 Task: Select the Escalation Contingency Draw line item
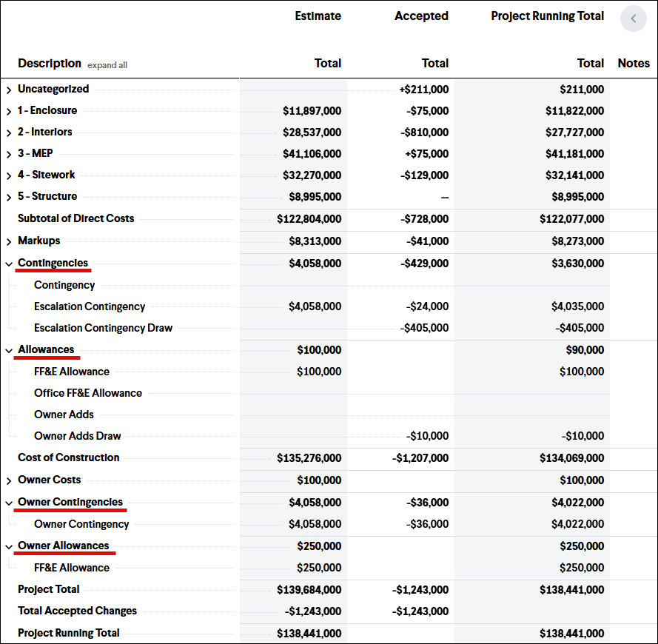tap(103, 328)
